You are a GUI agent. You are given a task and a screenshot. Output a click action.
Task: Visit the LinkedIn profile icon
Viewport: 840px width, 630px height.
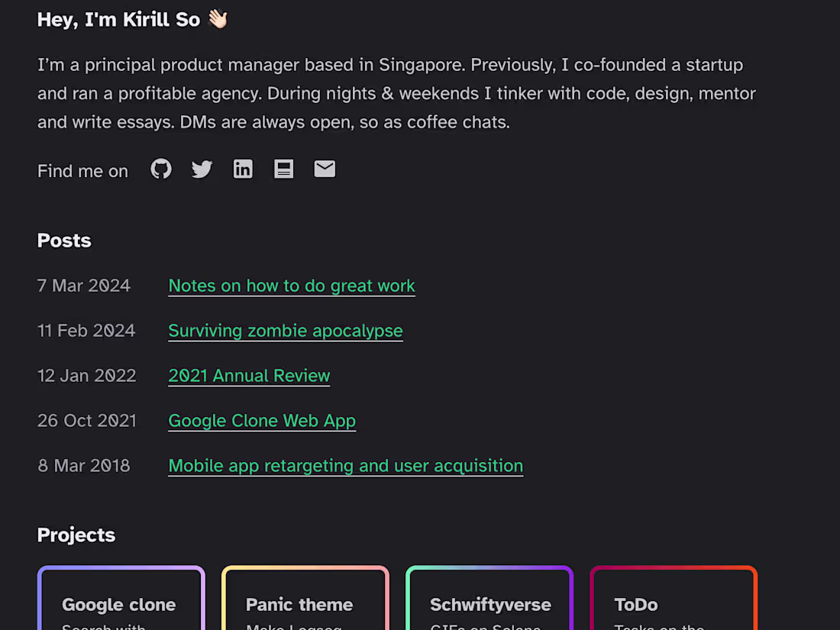coord(243,169)
